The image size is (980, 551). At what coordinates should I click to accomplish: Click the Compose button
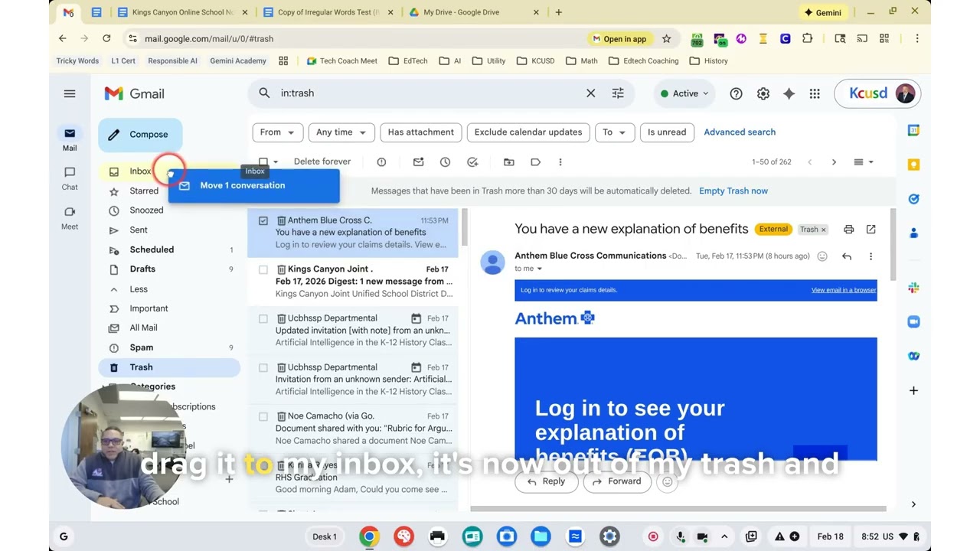pyautogui.click(x=140, y=135)
